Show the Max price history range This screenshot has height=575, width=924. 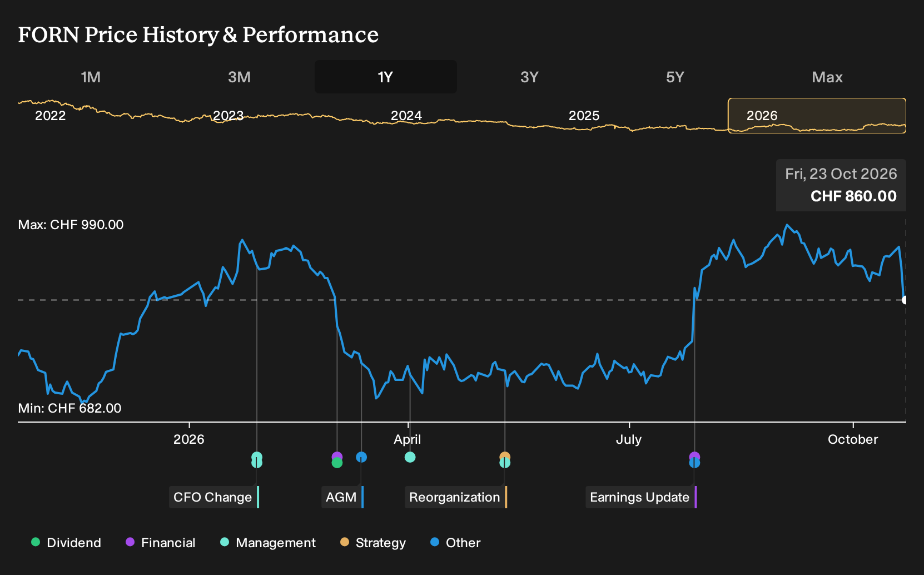827,77
